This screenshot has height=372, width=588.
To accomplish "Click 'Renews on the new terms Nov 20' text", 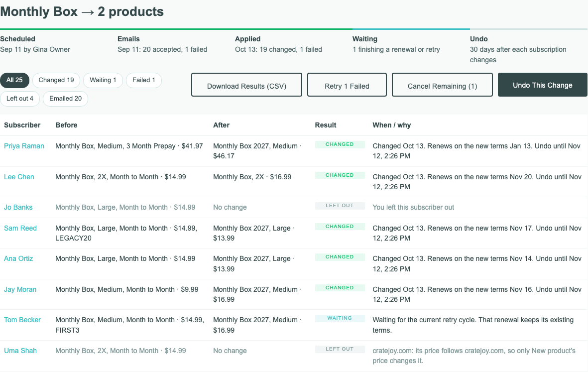I will 480,177.
